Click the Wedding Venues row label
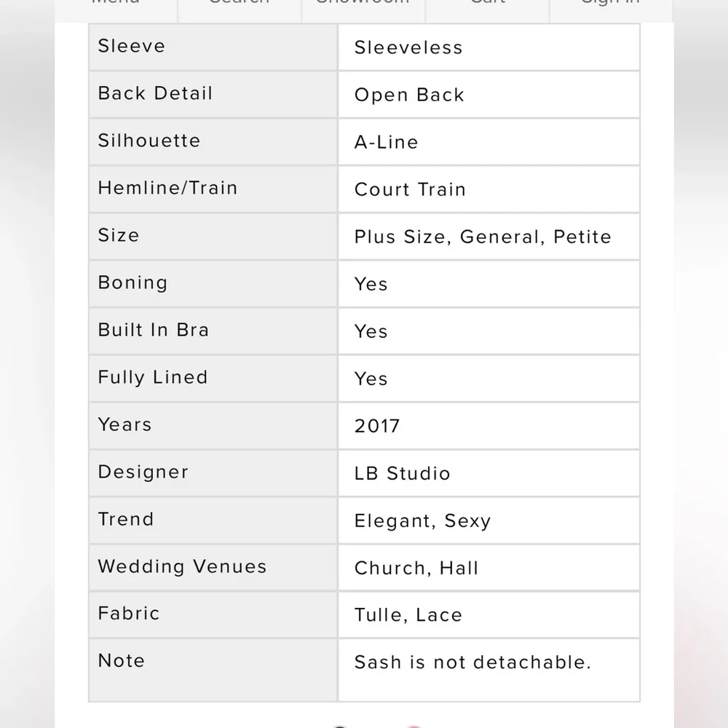Viewport: 728px width, 728px height. click(x=183, y=566)
